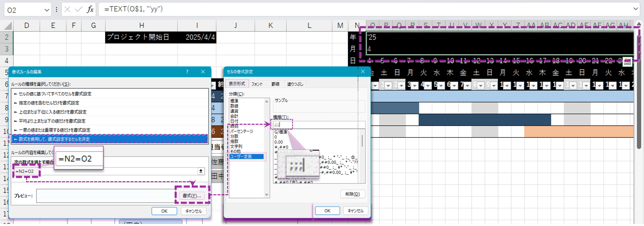Expand the formula bar with right chevron

point(636,9)
